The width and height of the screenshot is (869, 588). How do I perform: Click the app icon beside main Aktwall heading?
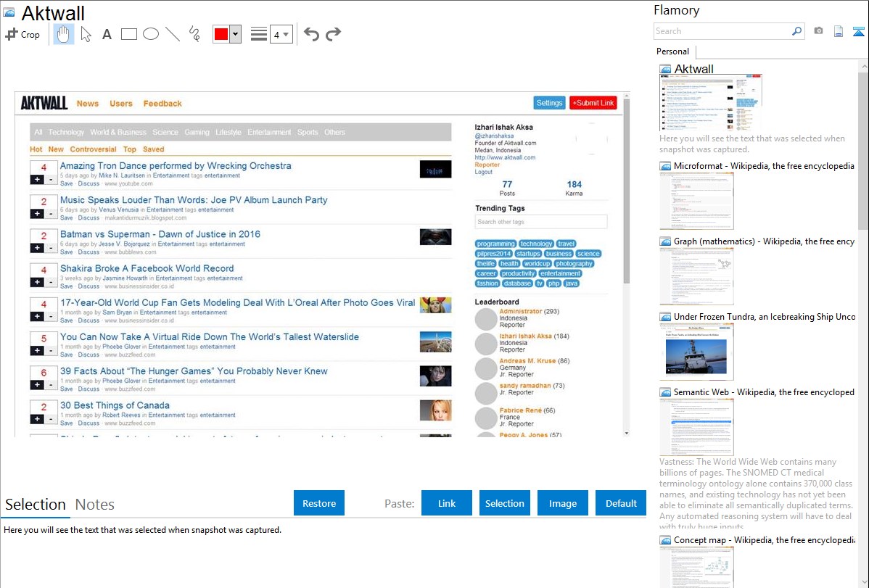click(x=9, y=12)
